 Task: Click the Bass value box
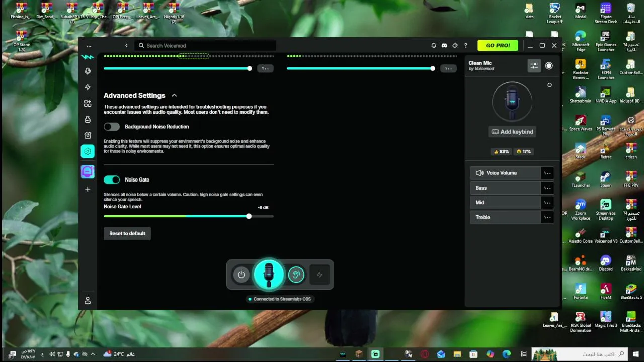547,188
